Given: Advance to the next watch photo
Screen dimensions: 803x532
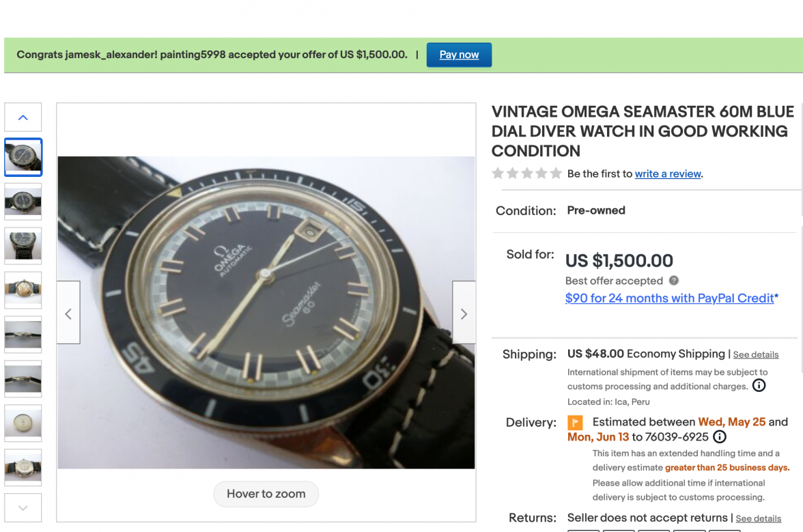Looking at the screenshot, I should tap(464, 313).
